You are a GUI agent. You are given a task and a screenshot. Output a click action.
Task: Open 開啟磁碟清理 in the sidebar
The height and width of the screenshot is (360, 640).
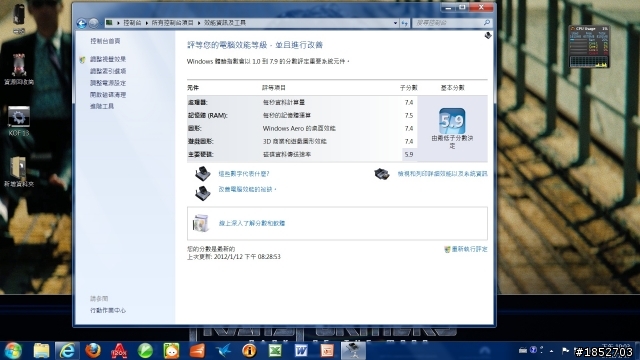[108, 95]
